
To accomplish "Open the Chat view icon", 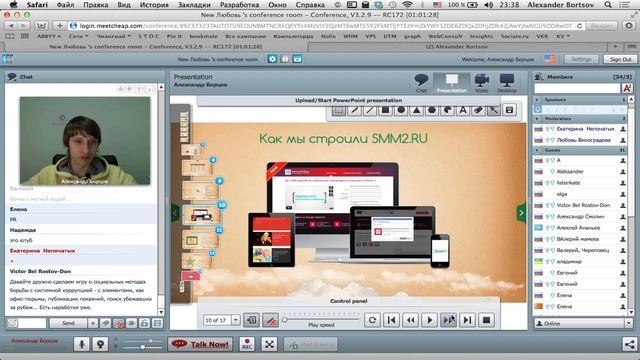I will pyautogui.click(x=421, y=82).
